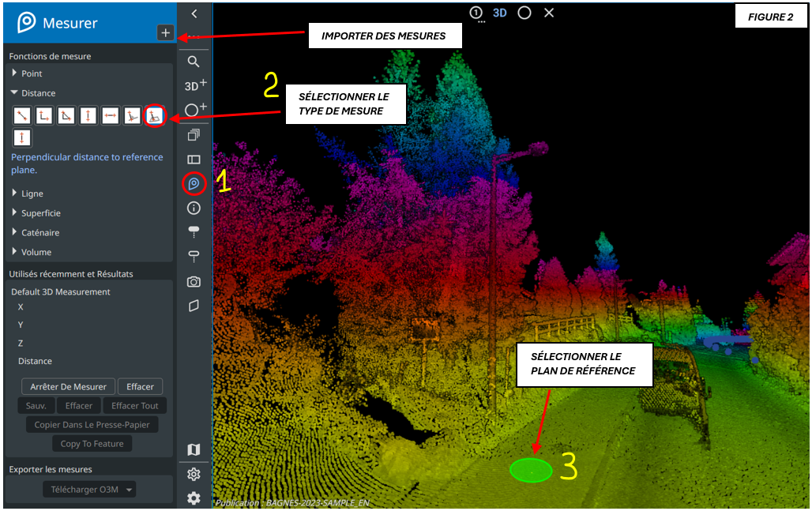The height and width of the screenshot is (511, 812).
Task: Click the tilted plane icon below the camera
Action: (194, 306)
